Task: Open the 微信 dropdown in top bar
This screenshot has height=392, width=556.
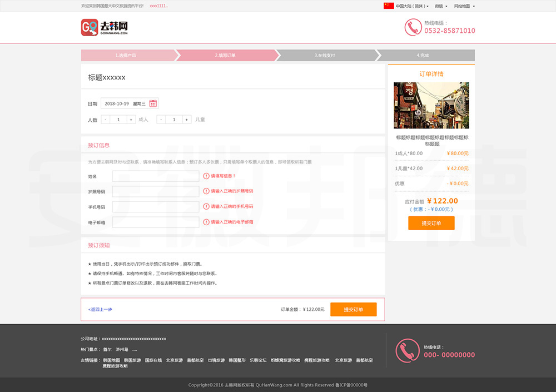Action: coord(440,6)
